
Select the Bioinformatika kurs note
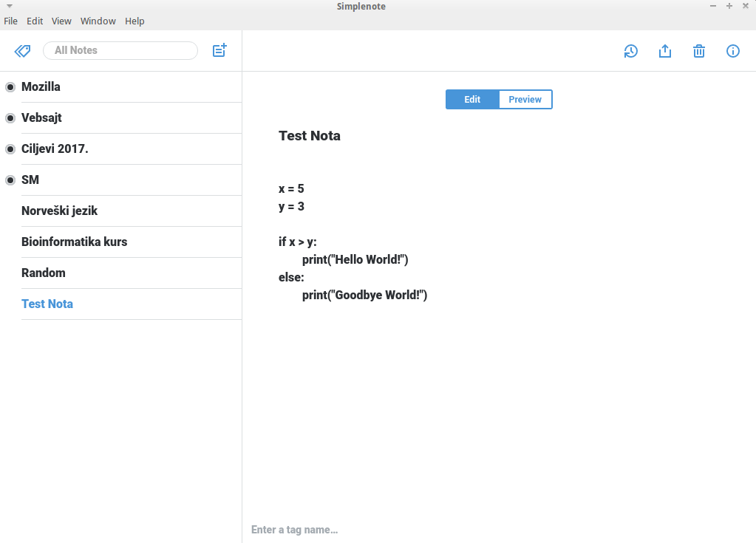point(74,242)
